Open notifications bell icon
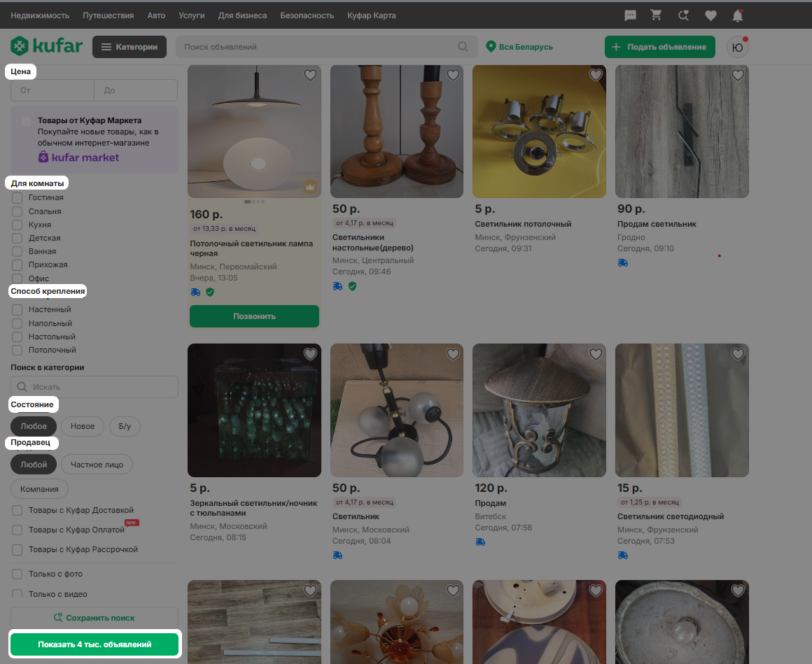This screenshot has width=812, height=664. pyautogui.click(x=738, y=15)
